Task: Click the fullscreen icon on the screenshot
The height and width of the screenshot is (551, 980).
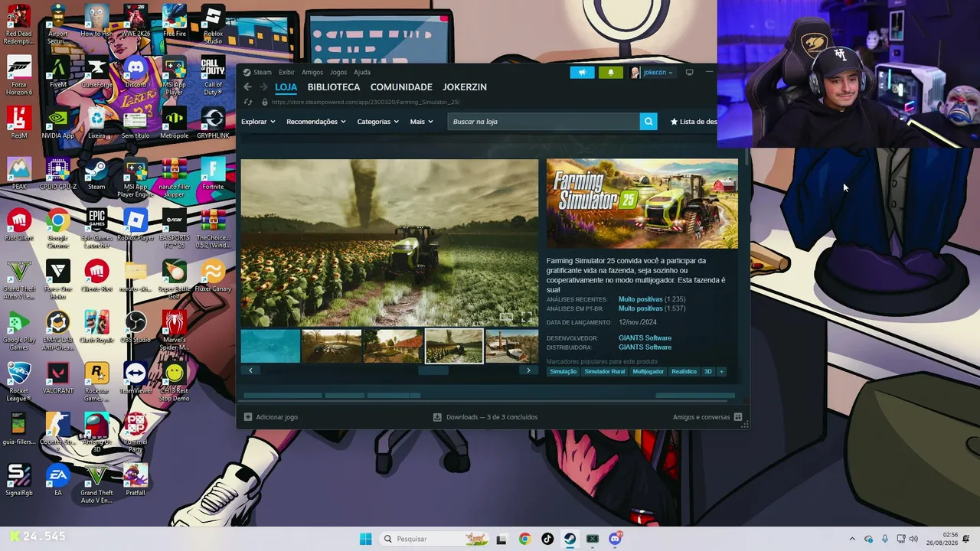Action: (526, 317)
